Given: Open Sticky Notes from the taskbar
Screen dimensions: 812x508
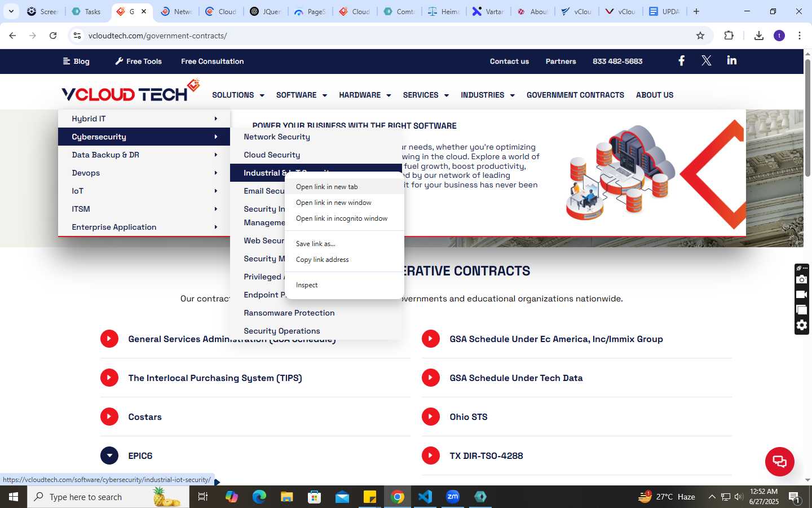Looking at the screenshot, I should click(x=370, y=497).
